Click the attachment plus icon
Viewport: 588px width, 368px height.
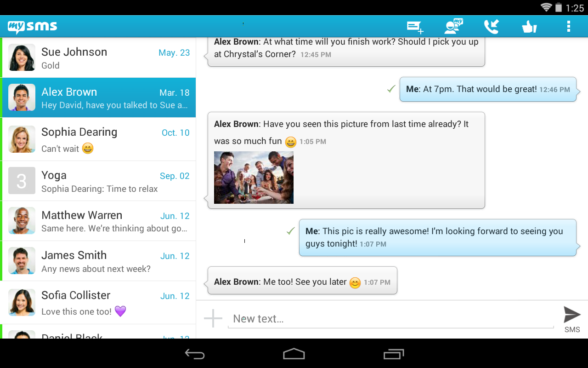[x=213, y=317]
